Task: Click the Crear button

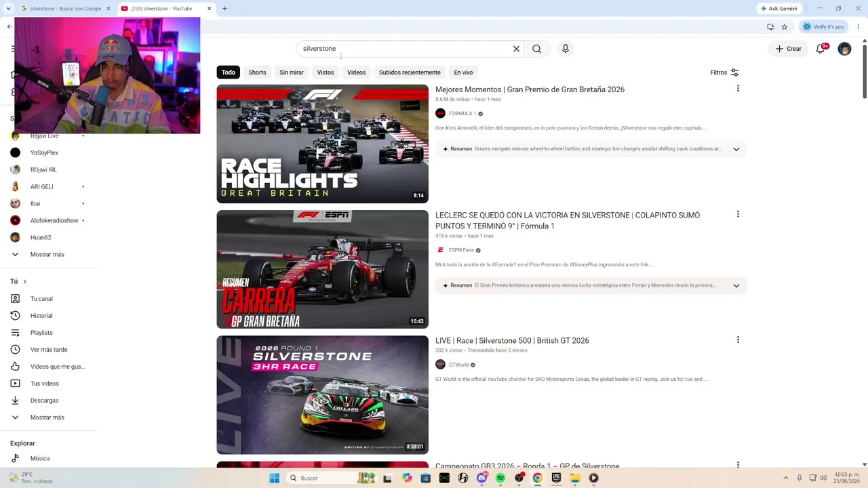Action: point(789,49)
